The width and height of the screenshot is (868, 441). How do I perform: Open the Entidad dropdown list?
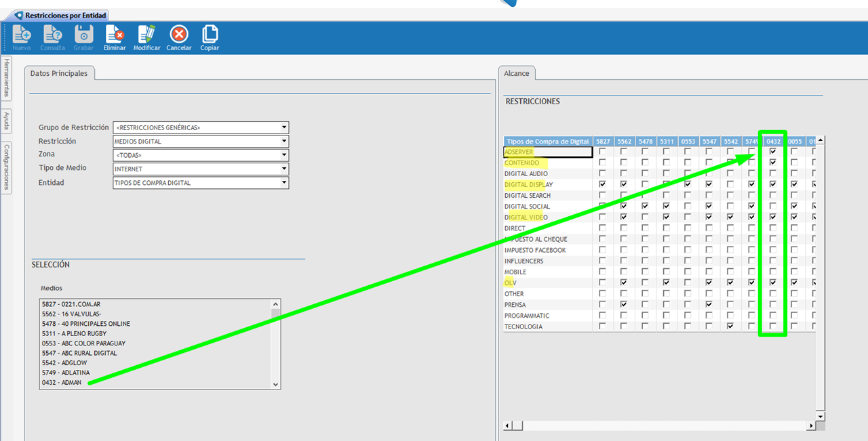284,183
